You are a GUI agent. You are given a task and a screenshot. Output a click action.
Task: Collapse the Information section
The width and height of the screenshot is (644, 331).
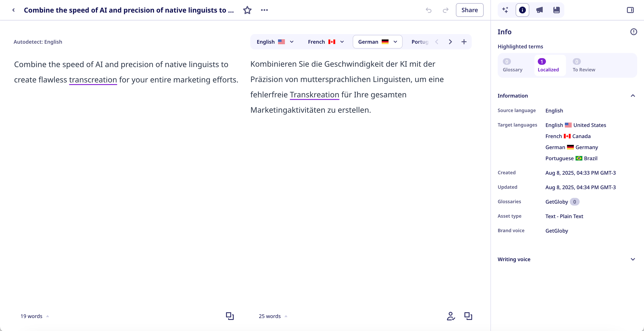[x=633, y=96]
